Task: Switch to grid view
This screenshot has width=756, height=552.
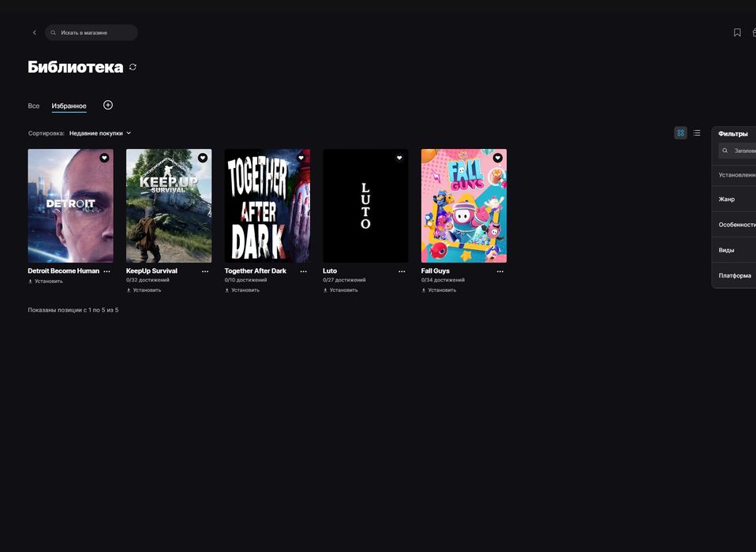Action: [x=681, y=133]
